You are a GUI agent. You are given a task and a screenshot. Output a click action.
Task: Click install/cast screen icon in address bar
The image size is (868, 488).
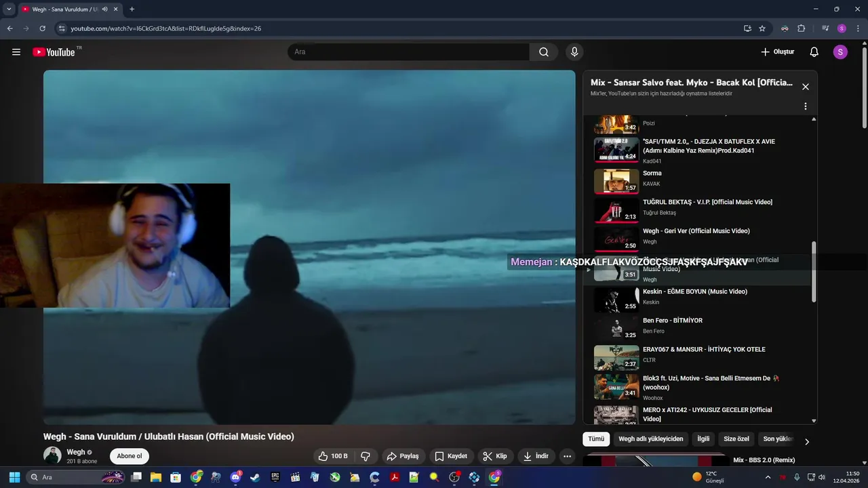point(747,28)
